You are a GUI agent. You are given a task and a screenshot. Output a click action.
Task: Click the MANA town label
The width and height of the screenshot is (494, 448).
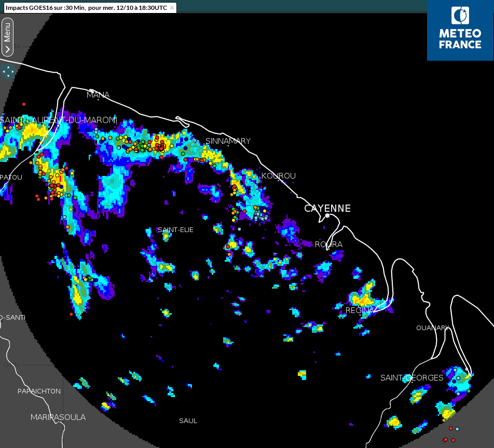[x=98, y=94]
